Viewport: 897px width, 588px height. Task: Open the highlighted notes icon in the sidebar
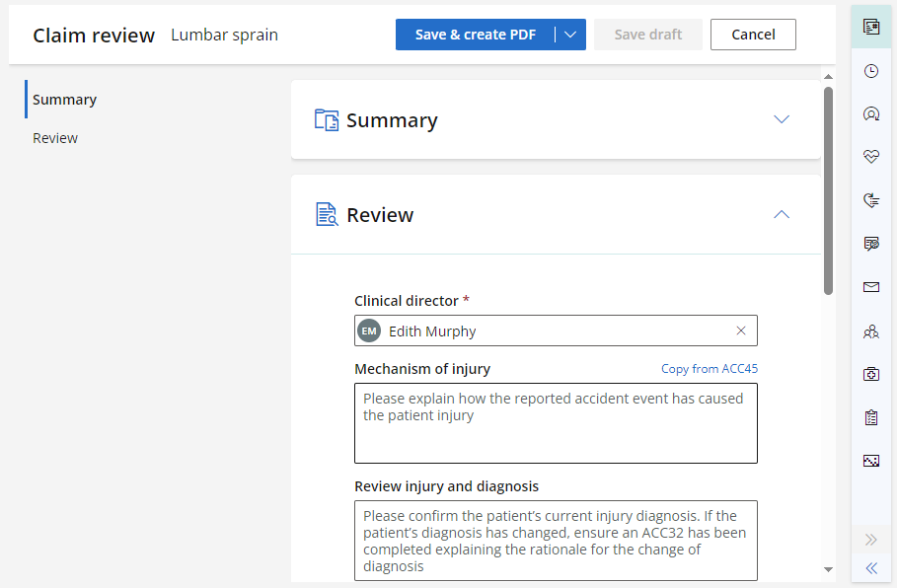871,27
